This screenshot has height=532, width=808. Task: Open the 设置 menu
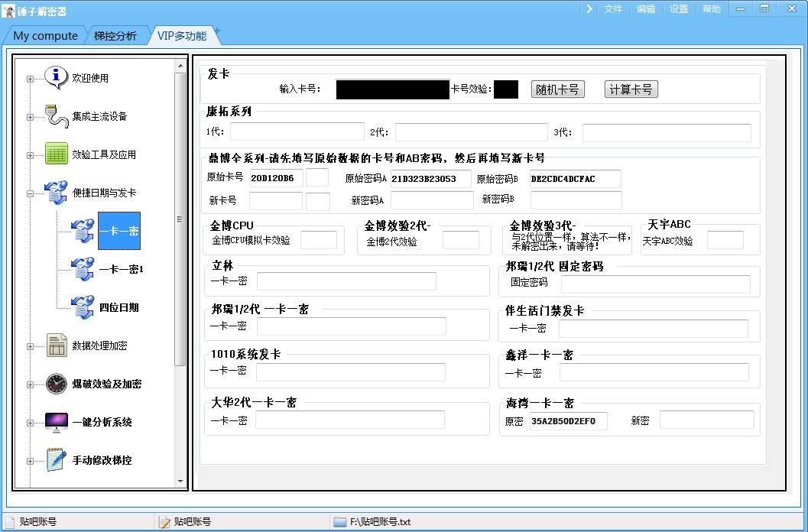679,8
